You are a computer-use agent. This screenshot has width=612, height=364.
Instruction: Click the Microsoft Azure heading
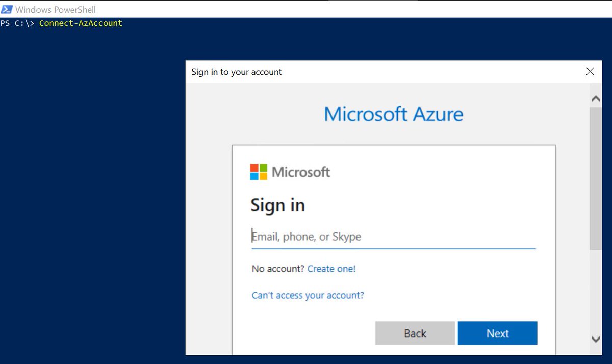click(394, 114)
